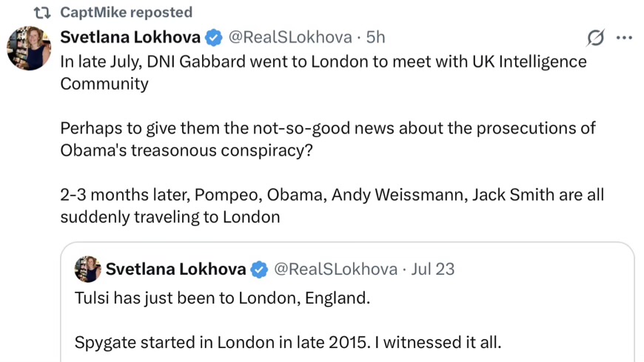Screen dimensions: 644x362
Task: Open Svetlana Lokhova's name on the 5h post
Action: [x=130, y=37]
